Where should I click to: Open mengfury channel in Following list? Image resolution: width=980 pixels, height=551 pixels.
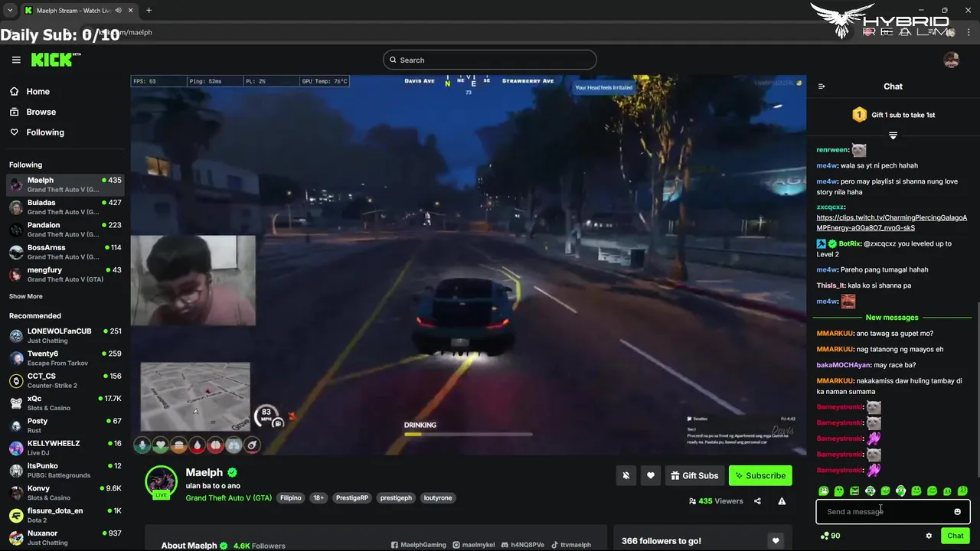pos(65,274)
